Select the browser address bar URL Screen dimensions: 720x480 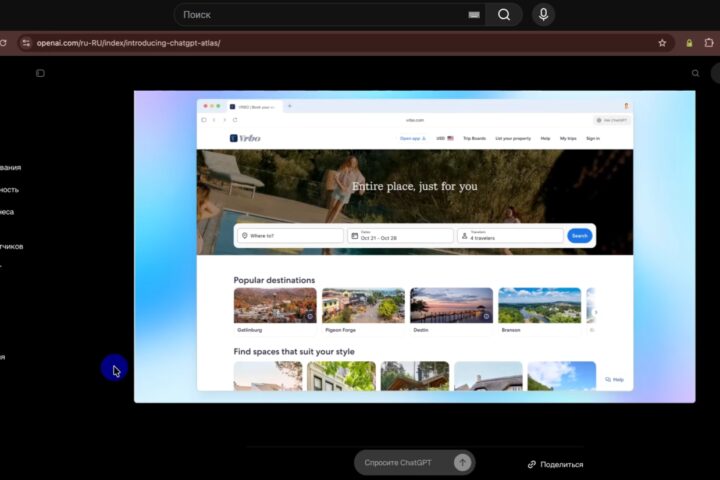tap(129, 43)
